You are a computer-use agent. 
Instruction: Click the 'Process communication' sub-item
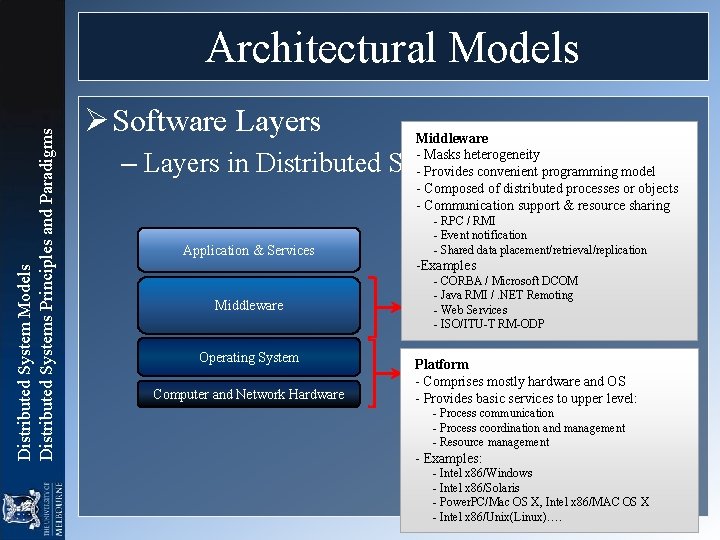point(493,413)
